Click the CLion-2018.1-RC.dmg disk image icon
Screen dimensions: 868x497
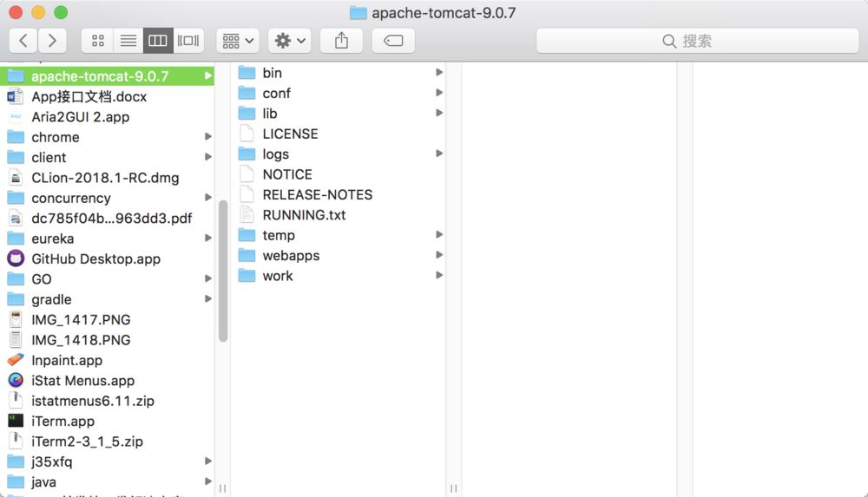pos(16,178)
